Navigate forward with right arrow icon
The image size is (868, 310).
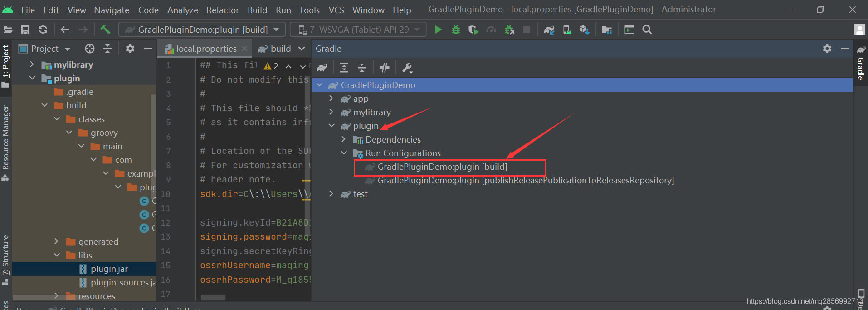point(83,30)
